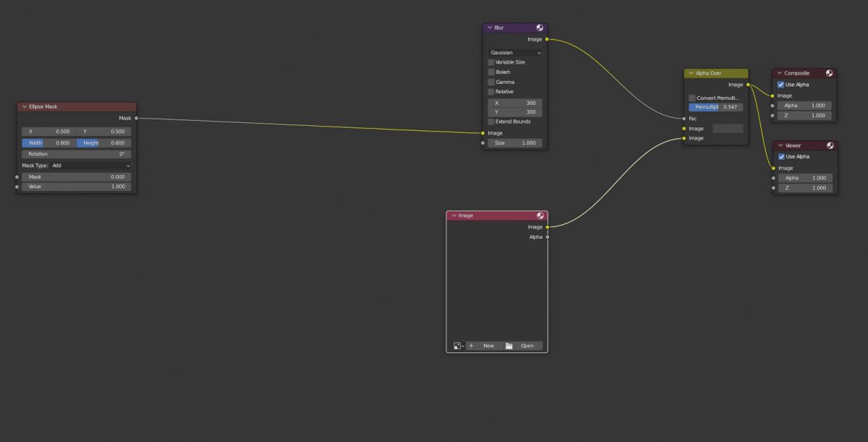Toggle the Blur node preview icon
The image size is (868, 442).
[540, 27]
